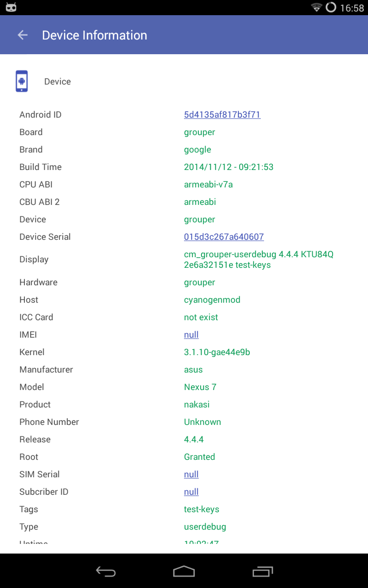Open the Android ID link
Image resolution: width=368 pixels, height=588 pixels.
pos(222,114)
